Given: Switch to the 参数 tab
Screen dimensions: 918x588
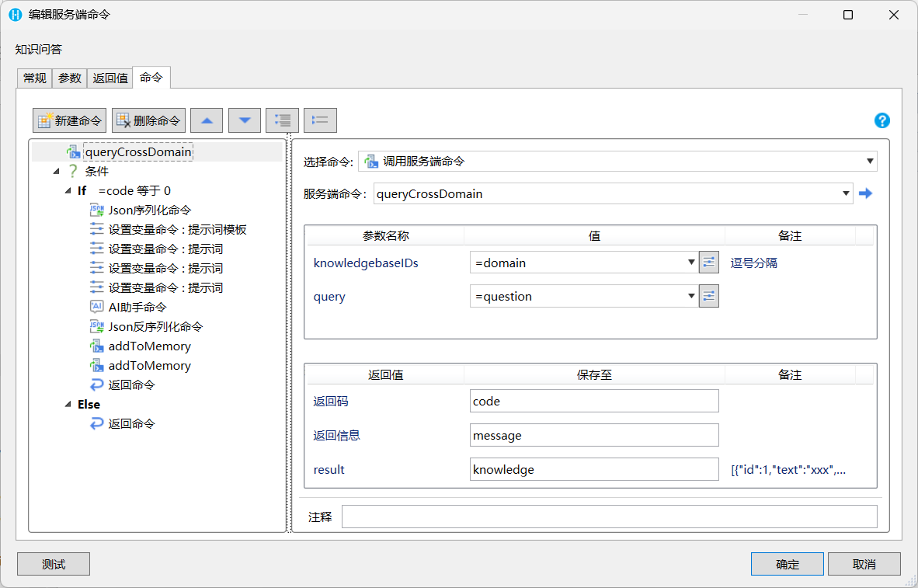Looking at the screenshot, I should click(70, 78).
